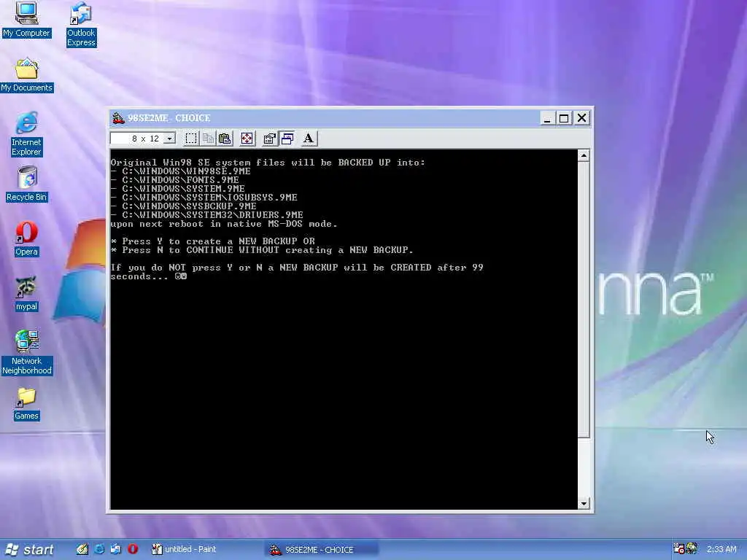Click the taskbar clock showing 2:33 AM

pos(721,550)
